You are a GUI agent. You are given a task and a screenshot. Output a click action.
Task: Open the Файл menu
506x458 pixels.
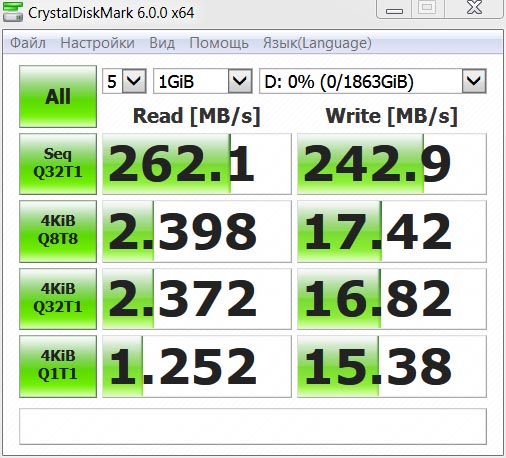(x=28, y=43)
